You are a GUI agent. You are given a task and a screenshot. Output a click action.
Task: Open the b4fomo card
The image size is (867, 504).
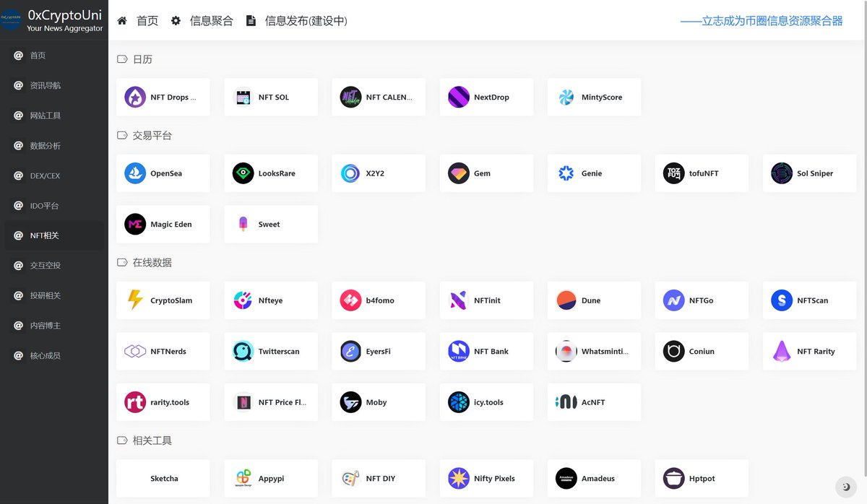[x=379, y=300]
